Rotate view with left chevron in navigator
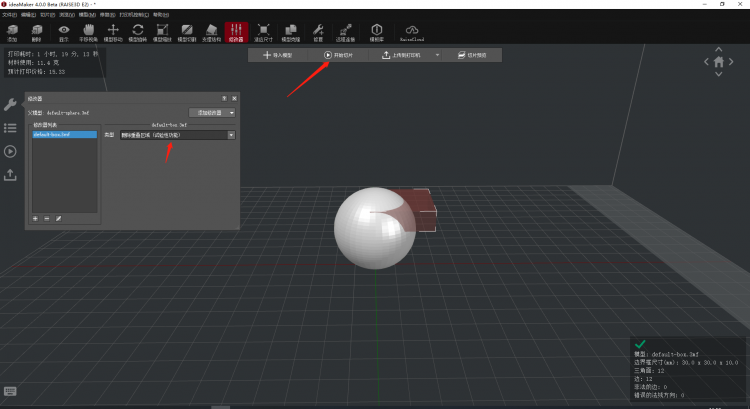The height and width of the screenshot is (409, 750). (x=706, y=62)
